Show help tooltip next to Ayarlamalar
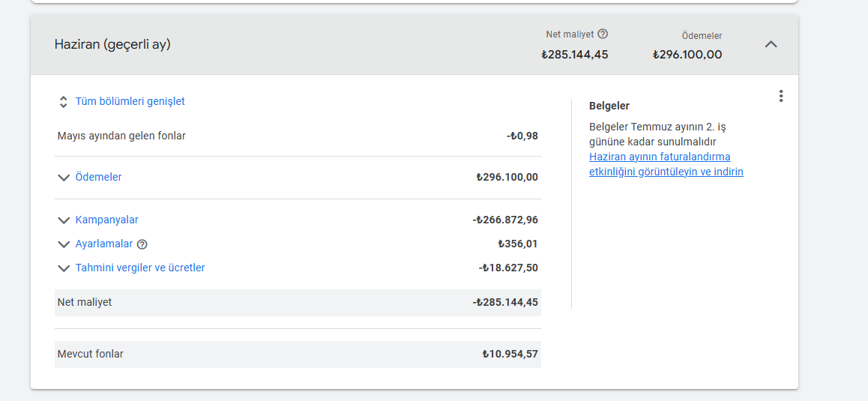868x401 pixels. pos(142,244)
